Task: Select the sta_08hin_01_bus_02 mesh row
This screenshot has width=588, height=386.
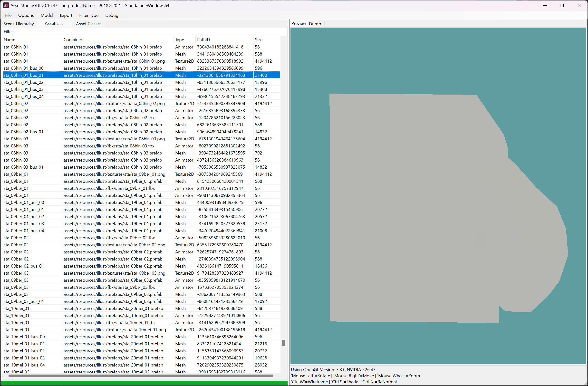Action: coord(24,82)
